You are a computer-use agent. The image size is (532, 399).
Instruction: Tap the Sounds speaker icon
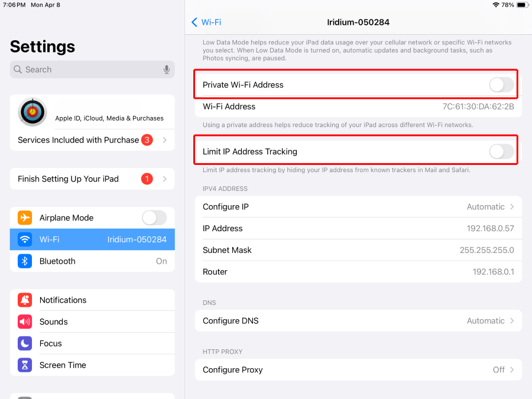(x=25, y=322)
